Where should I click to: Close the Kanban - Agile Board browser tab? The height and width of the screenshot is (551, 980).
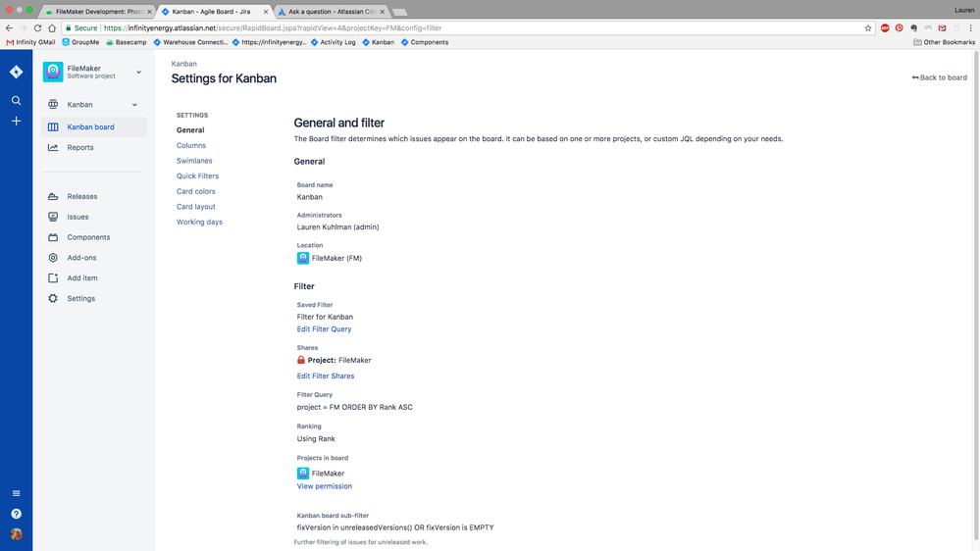click(266, 11)
